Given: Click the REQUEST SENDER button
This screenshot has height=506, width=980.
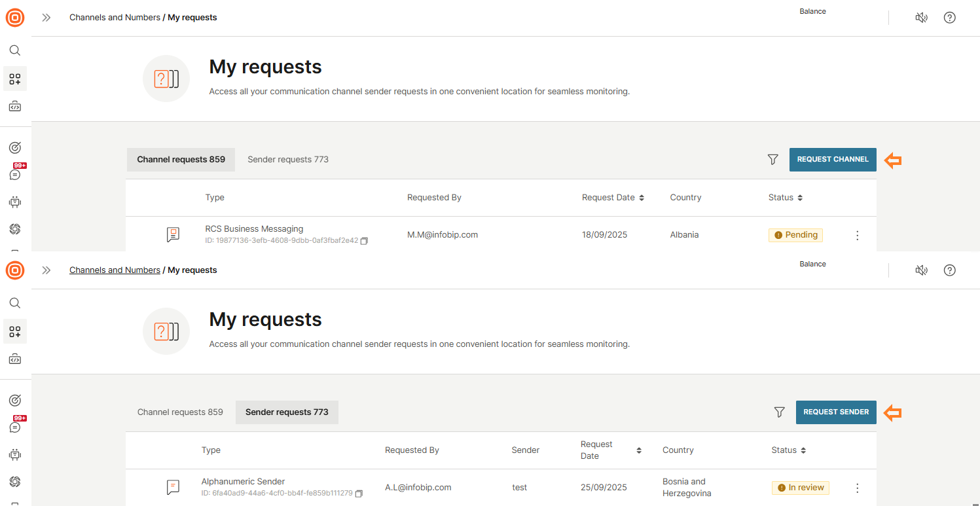Looking at the screenshot, I should coord(835,412).
